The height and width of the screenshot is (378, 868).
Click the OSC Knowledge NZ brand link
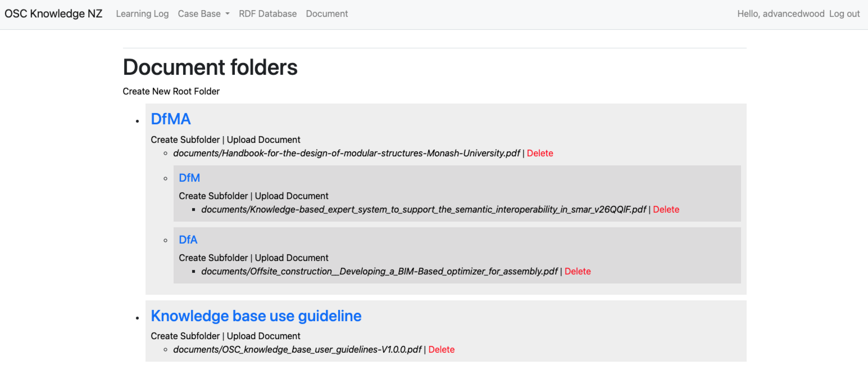tap(53, 13)
